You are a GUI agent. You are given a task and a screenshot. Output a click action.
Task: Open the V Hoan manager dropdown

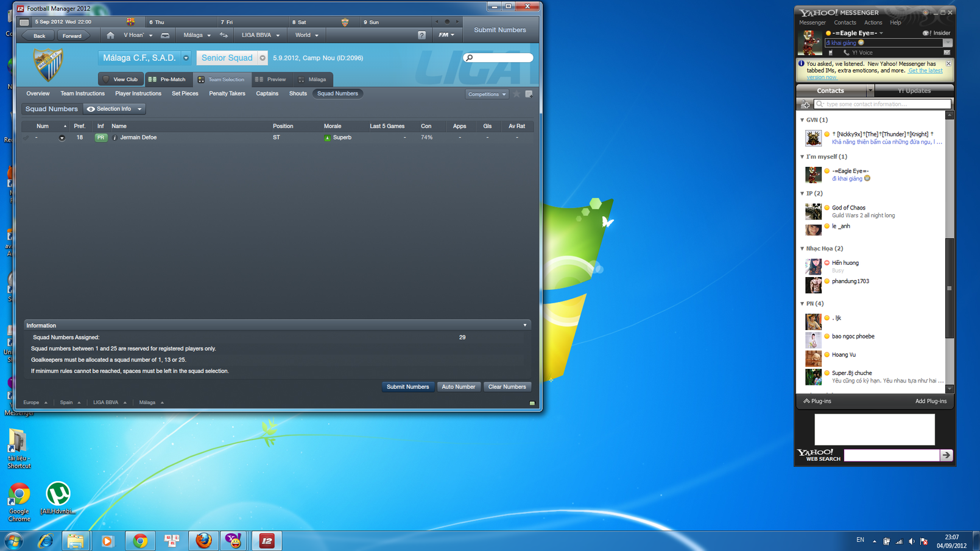[138, 35]
